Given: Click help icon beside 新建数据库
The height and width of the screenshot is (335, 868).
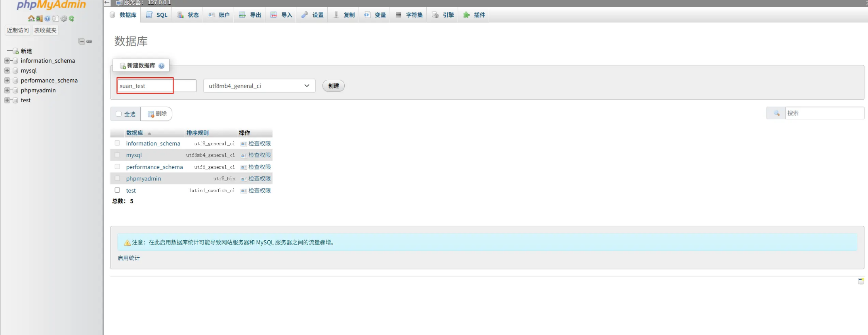Looking at the screenshot, I should click(162, 66).
